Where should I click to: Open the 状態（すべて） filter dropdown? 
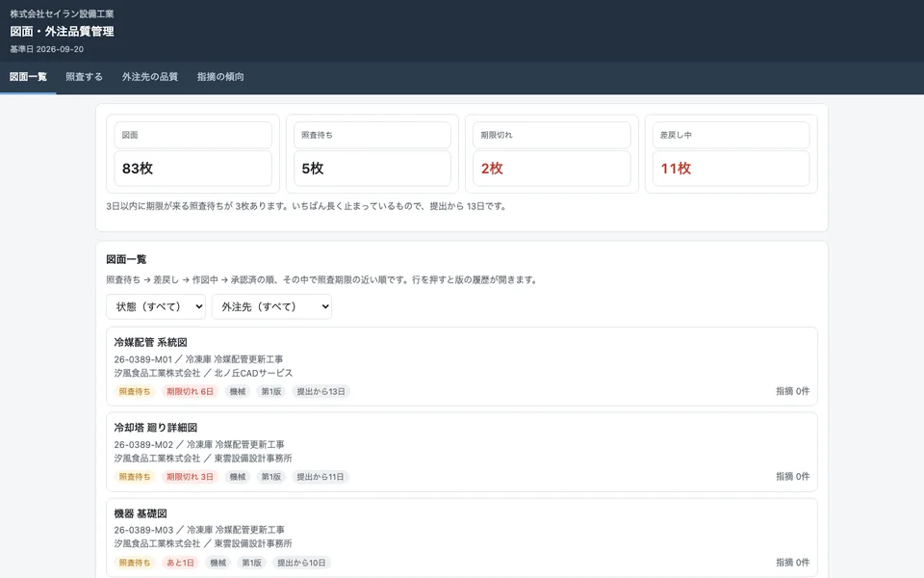(x=156, y=306)
